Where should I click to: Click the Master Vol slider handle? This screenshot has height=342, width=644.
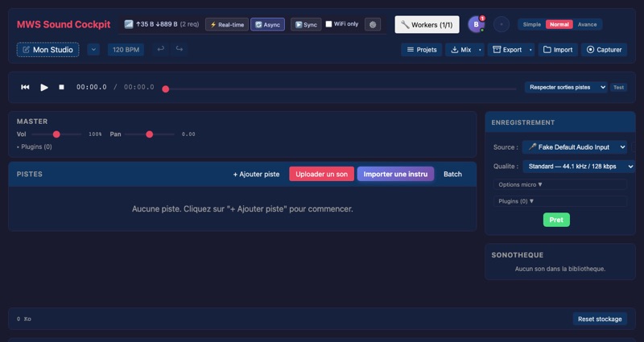click(56, 134)
